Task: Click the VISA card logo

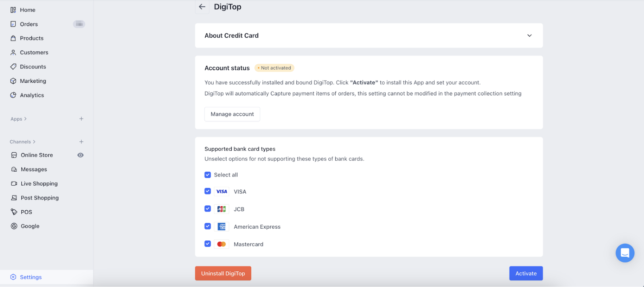Action: (222, 192)
